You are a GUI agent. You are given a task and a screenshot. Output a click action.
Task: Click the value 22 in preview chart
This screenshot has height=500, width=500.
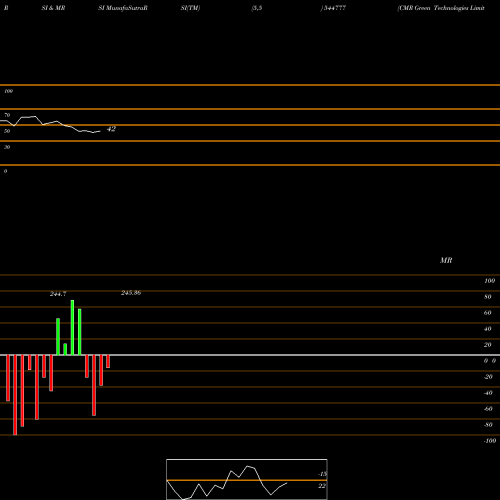[322, 486]
